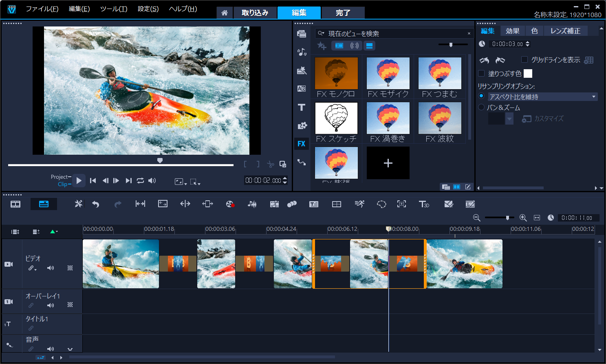Switch to the レンズ補正 tab
This screenshot has height=364, width=606.
(565, 31)
